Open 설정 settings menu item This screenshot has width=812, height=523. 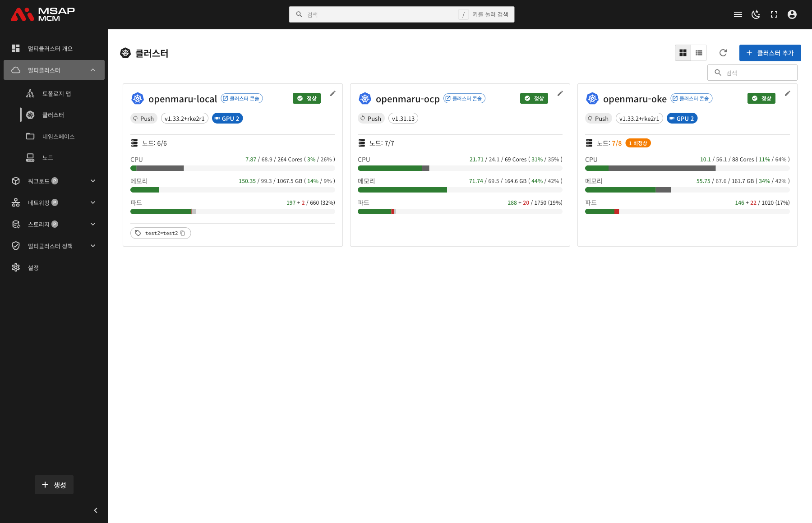[54, 267]
